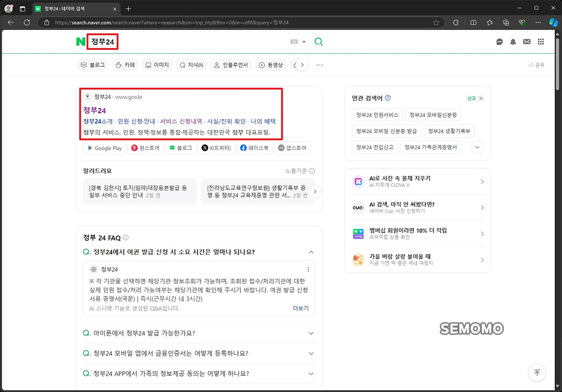Screen dimensions: 562x392
Task: Open the Edge Copilot sidebar icon
Action: click(x=553, y=23)
